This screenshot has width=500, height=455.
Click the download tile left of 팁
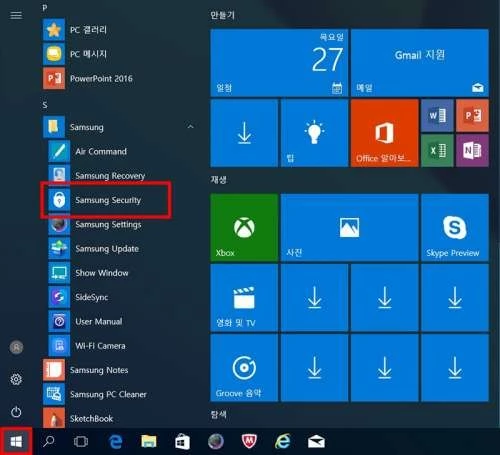pos(244,133)
